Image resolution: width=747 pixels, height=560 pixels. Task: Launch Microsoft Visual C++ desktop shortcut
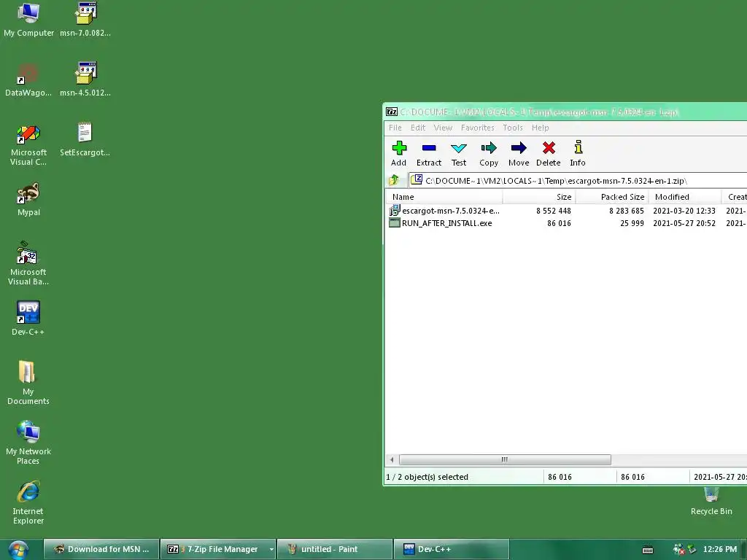tap(28, 145)
